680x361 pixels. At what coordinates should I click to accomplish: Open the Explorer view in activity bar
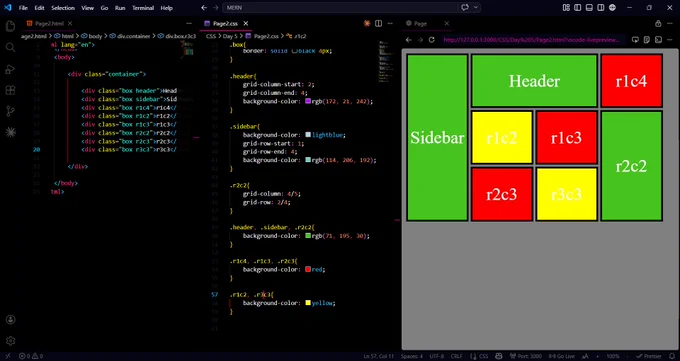click(10, 27)
